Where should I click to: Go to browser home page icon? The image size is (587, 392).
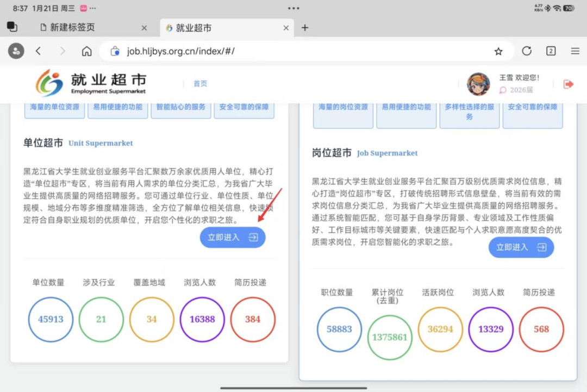coord(86,51)
